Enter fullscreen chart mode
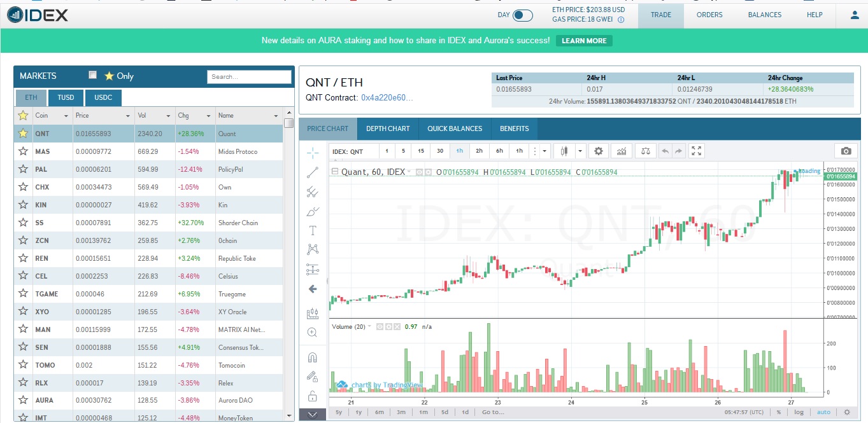This screenshot has width=868, height=423. (x=697, y=151)
